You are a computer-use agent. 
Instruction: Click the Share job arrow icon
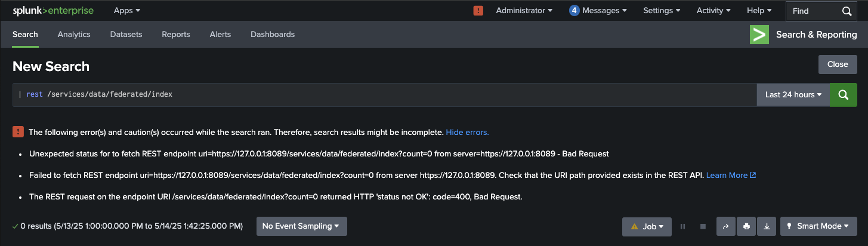[726, 226]
